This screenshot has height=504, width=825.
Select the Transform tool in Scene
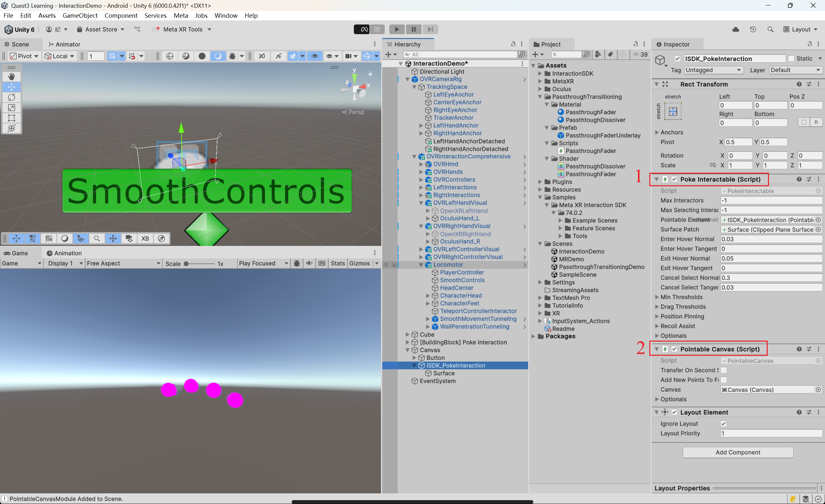(x=12, y=128)
